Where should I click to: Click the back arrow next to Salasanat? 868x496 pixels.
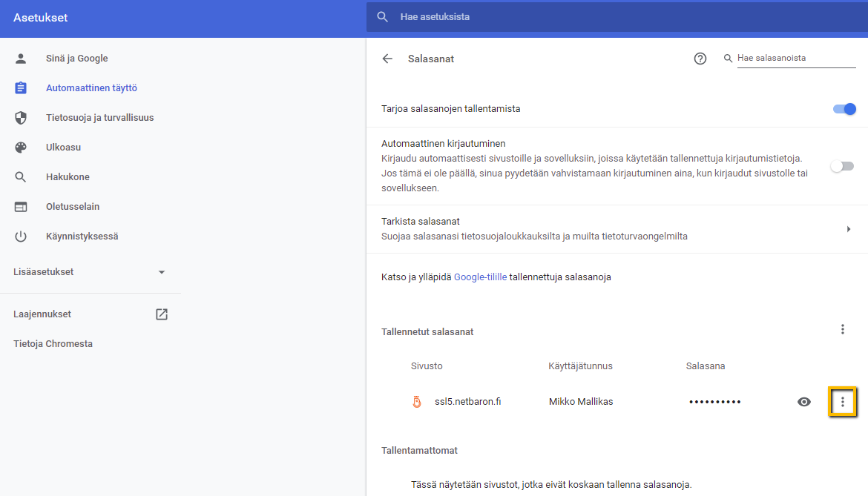coord(387,59)
